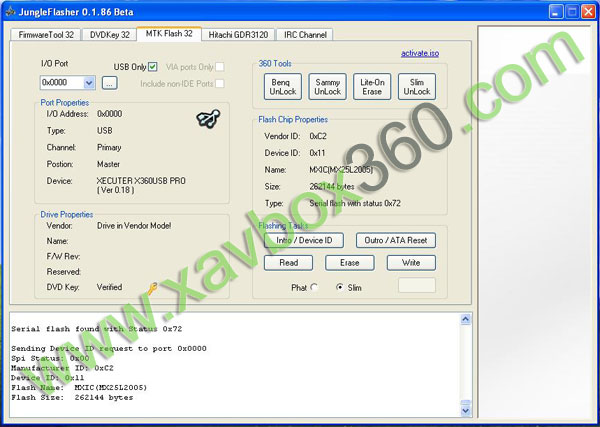Open the activate.iso link

pos(420,53)
